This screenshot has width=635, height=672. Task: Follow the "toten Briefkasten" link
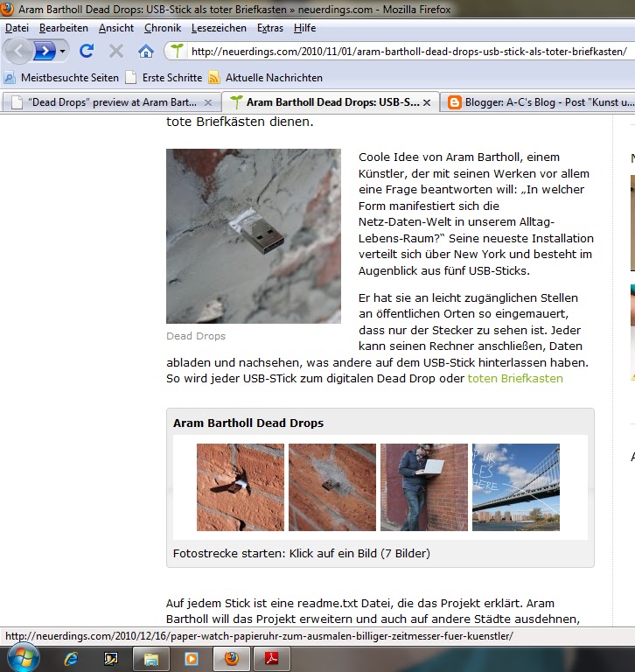[x=515, y=378]
